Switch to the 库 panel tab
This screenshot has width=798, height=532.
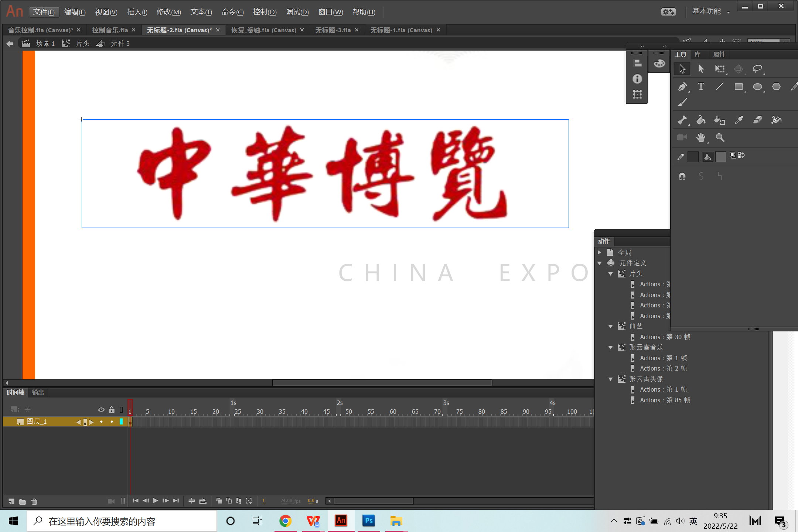(x=698, y=55)
